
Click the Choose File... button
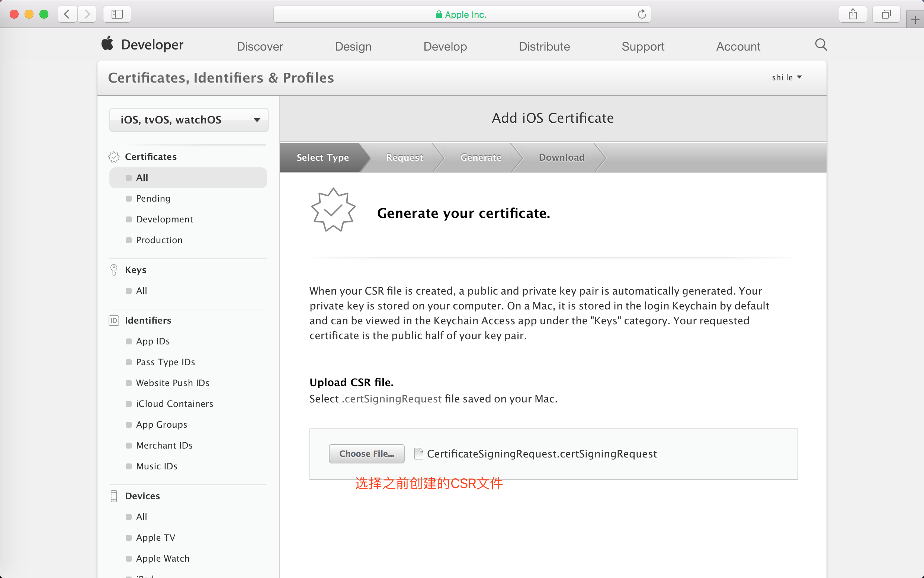coord(367,454)
